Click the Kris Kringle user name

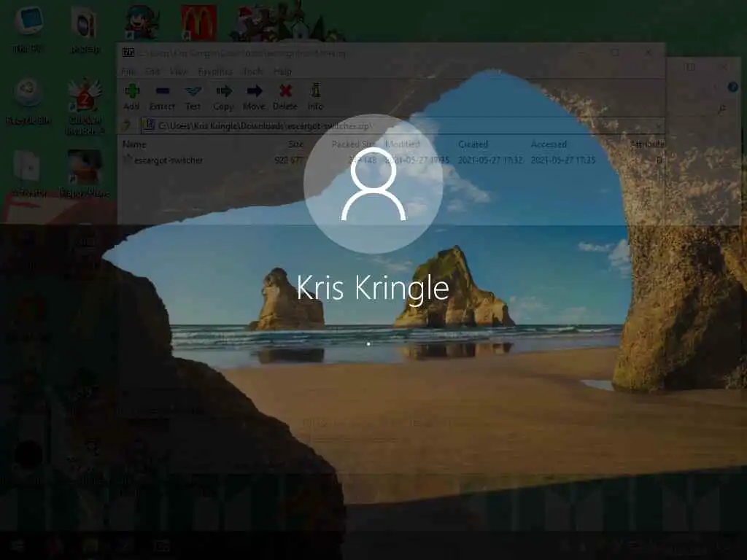[x=373, y=287]
